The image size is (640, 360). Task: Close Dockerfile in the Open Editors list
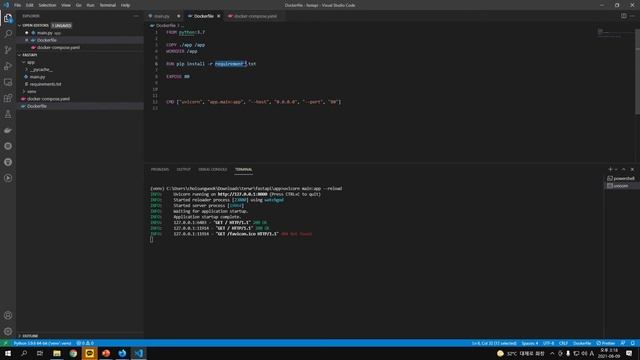27,40
